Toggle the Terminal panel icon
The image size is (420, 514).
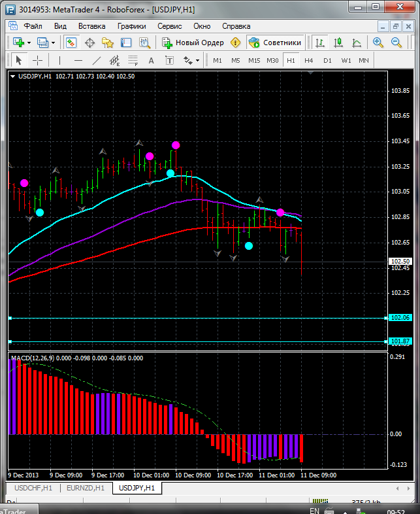126,43
